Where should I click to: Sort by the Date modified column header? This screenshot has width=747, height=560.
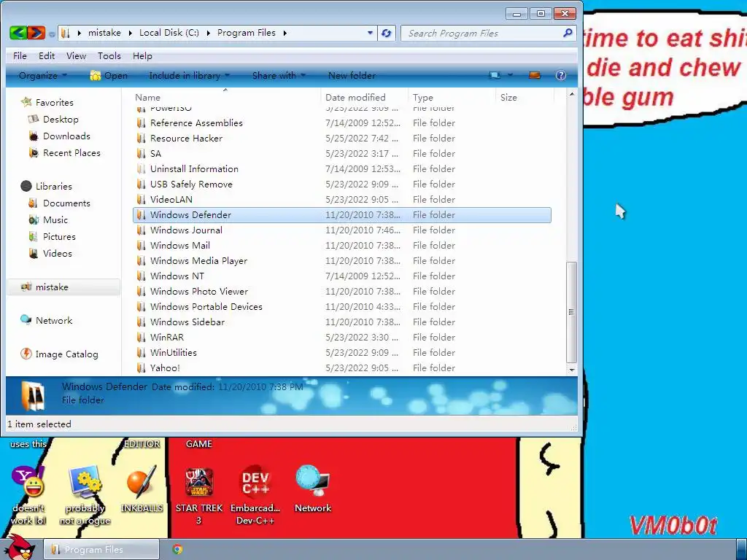[365, 97]
